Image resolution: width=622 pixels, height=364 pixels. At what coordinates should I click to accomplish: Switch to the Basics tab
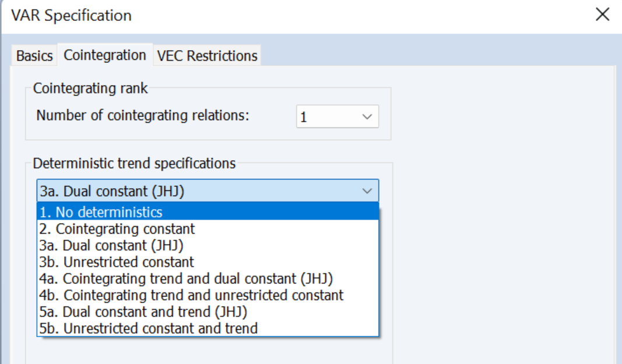click(34, 55)
